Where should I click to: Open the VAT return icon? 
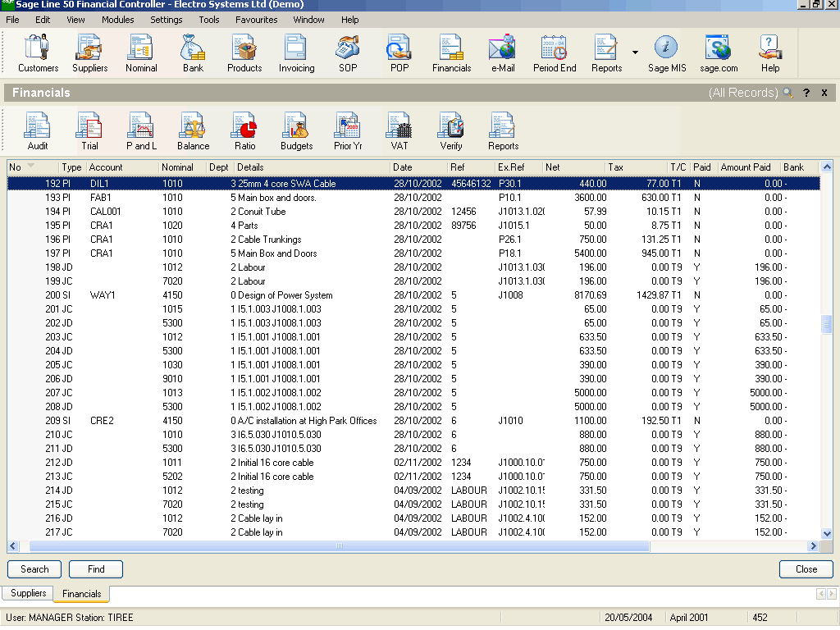tap(399, 131)
